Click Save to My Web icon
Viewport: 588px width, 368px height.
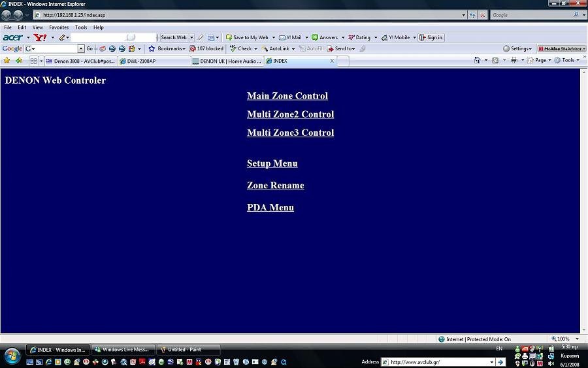[229, 37]
